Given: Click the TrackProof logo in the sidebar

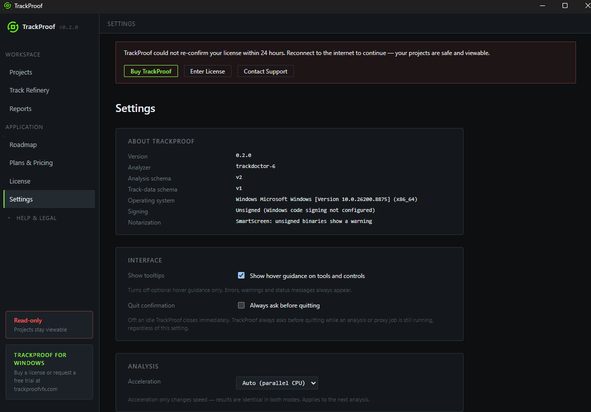Looking at the screenshot, I should pos(13,27).
